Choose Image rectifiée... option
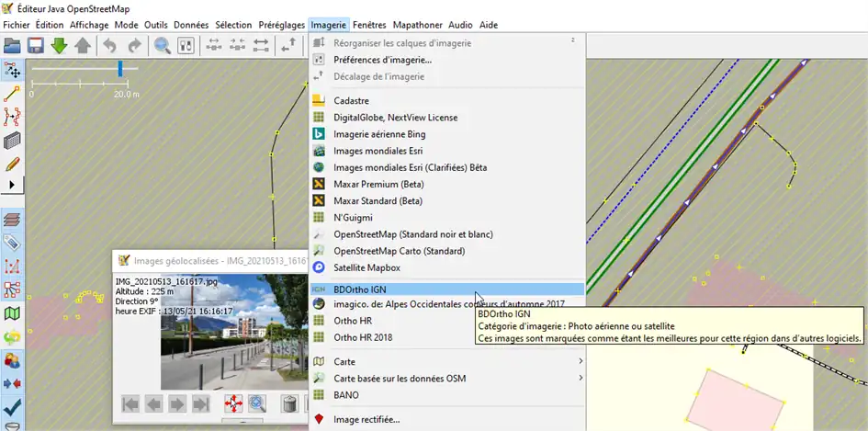This screenshot has width=868, height=431. click(366, 419)
